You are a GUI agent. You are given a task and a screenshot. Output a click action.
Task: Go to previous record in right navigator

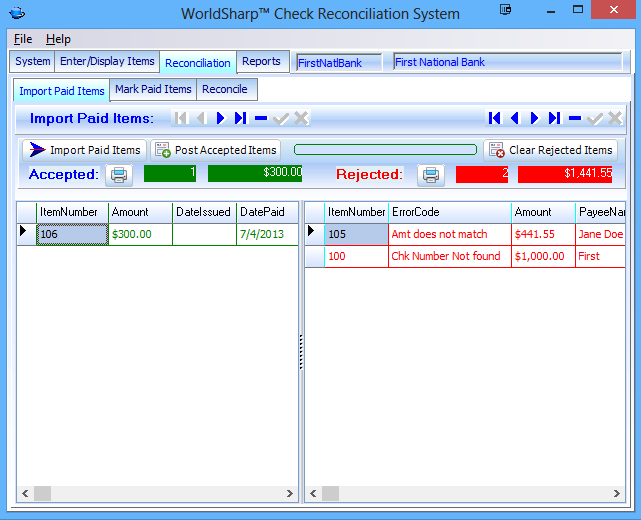[515, 118]
